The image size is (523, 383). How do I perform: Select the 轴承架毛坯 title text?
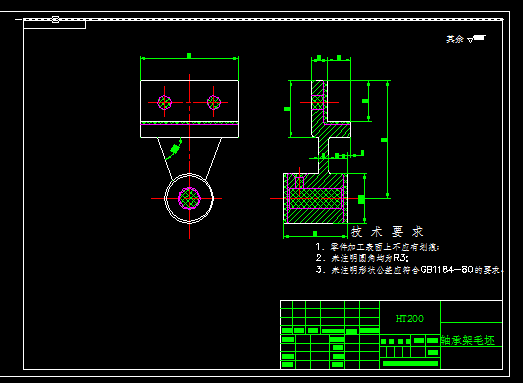pyautogui.click(x=468, y=340)
